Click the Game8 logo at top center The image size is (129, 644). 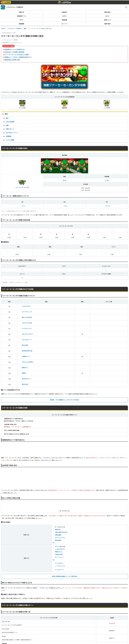[x=64, y=2]
